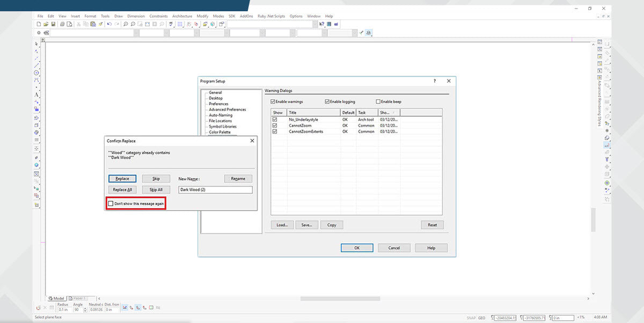Screen dimensions: 644x323
Task: Open the File menu
Action: pyautogui.click(x=40, y=16)
